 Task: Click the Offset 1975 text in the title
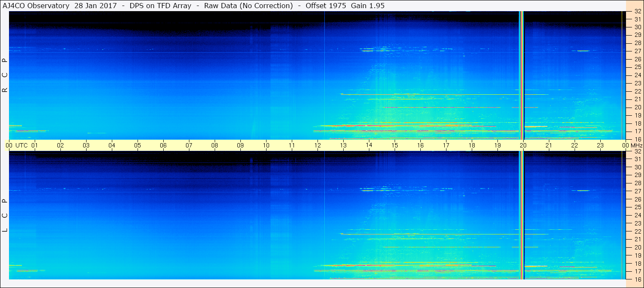click(325, 6)
